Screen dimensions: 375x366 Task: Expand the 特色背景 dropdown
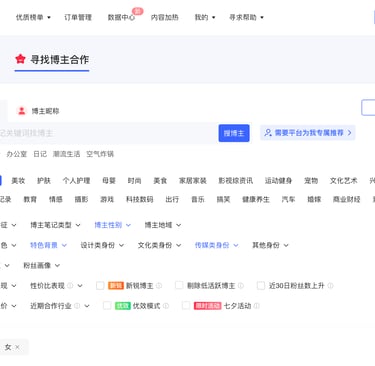(49, 245)
